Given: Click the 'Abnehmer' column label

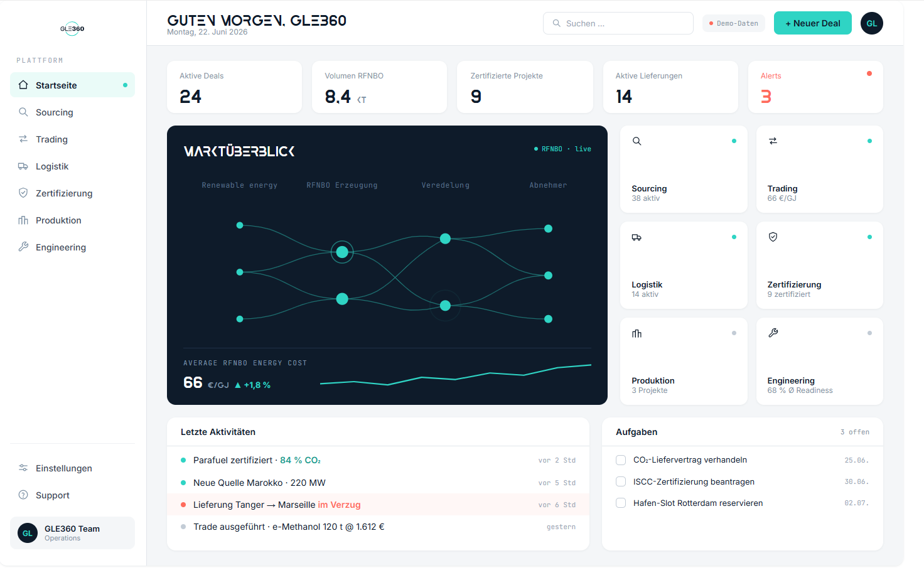Looking at the screenshot, I should [x=548, y=185].
